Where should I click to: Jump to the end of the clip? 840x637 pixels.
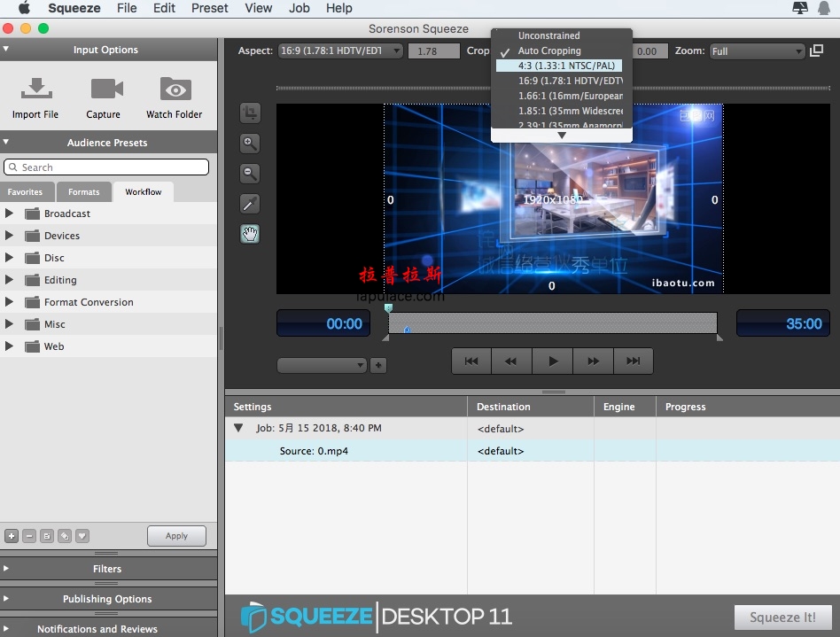click(634, 361)
